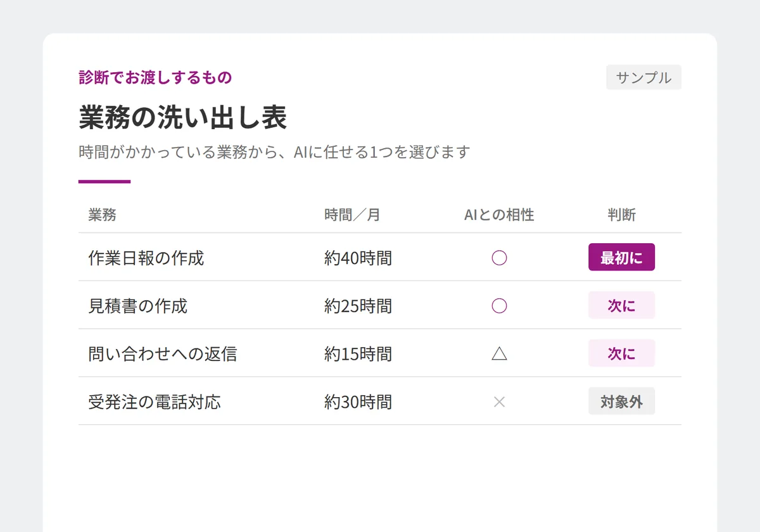Click cross symbol in 受発注の電話対応 row
Image resolution: width=760 pixels, height=532 pixels.
tap(499, 402)
